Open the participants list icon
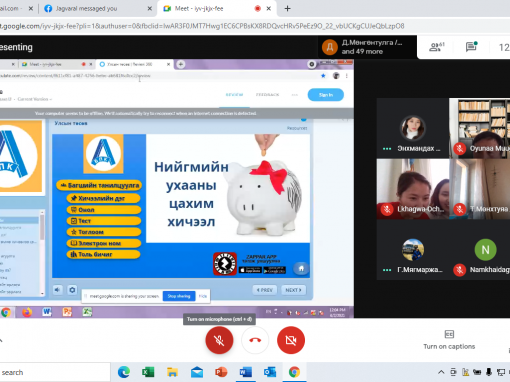 pyautogui.click(x=436, y=47)
